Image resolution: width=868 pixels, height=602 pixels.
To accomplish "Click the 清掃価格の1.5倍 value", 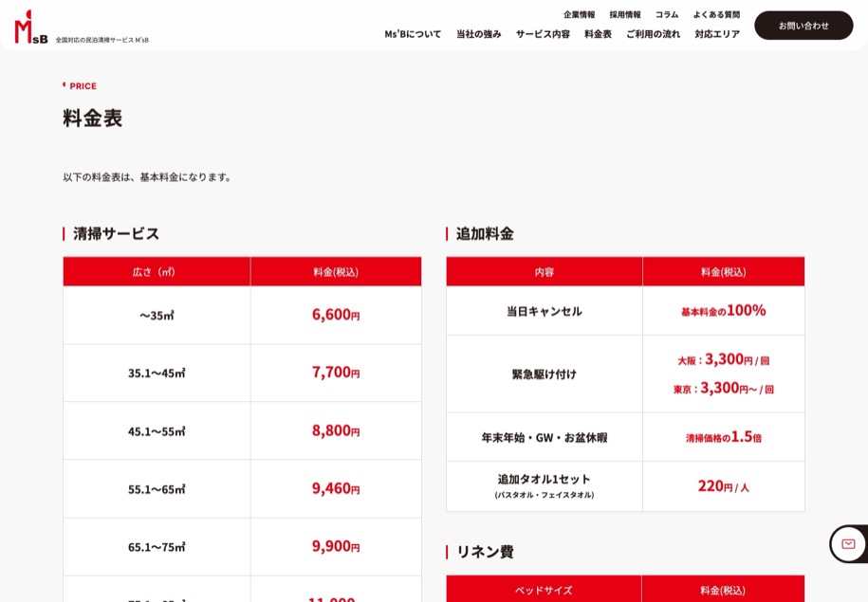I will 723,437.
